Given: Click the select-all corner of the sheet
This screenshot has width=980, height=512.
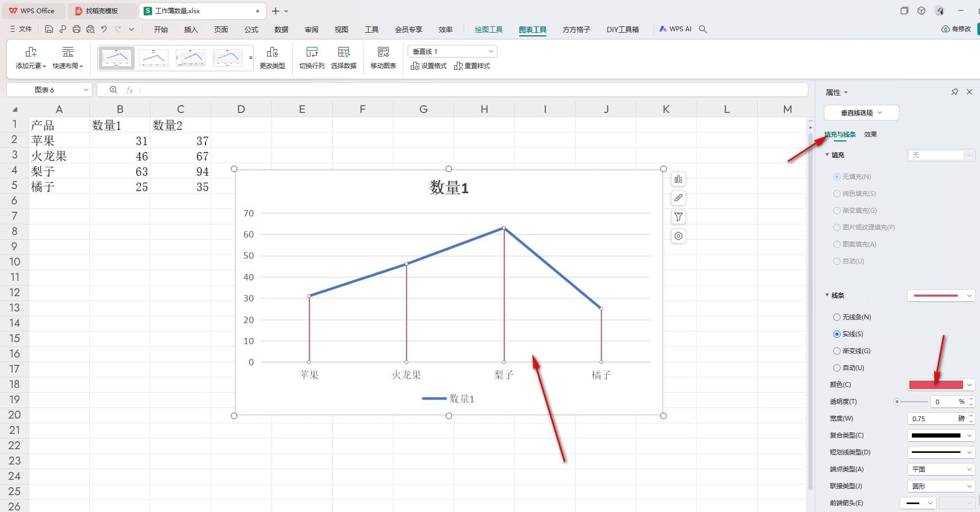Looking at the screenshot, I should 15,109.
